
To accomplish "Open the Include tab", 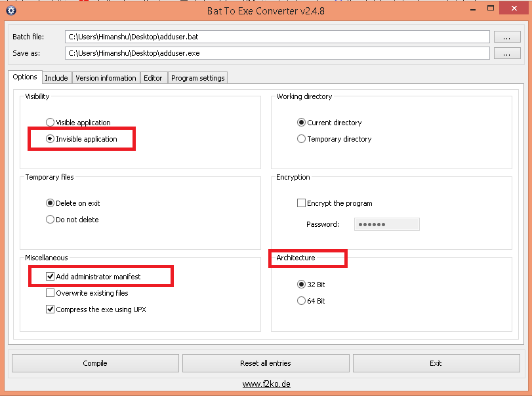I will (x=56, y=77).
